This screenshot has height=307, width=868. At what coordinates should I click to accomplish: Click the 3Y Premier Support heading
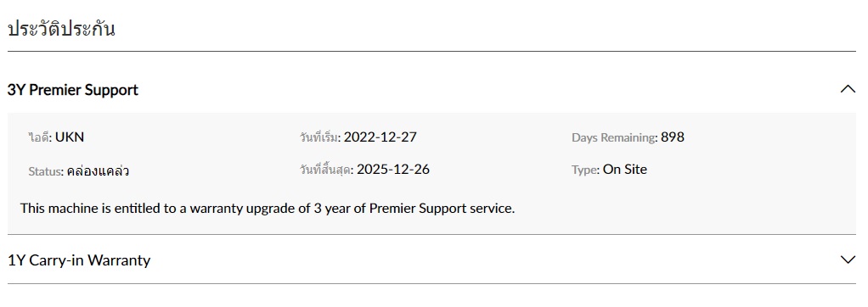72,90
